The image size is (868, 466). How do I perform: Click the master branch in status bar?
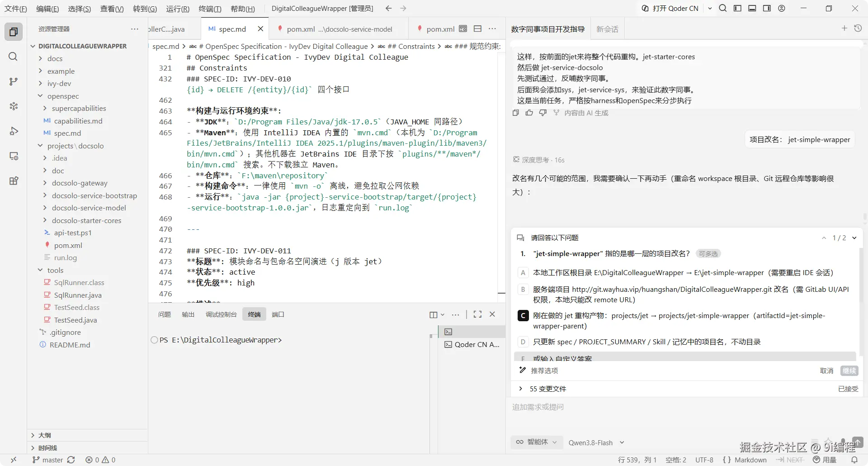tap(48, 460)
